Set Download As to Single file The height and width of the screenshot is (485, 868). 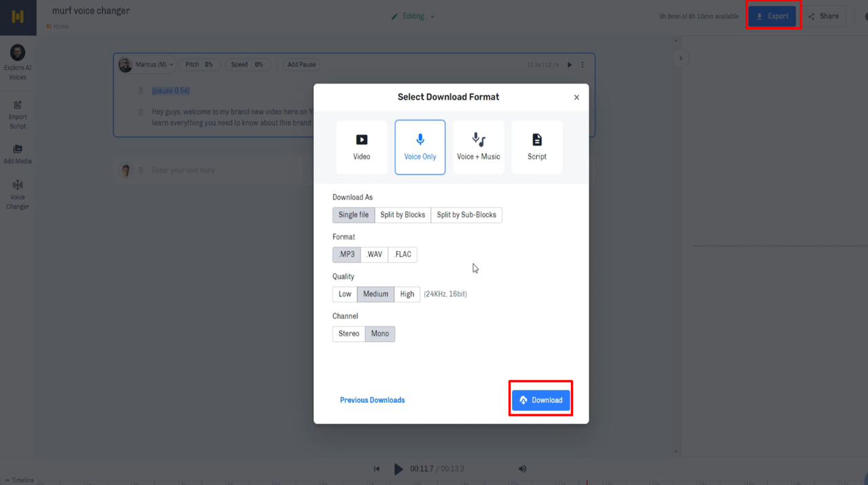353,215
